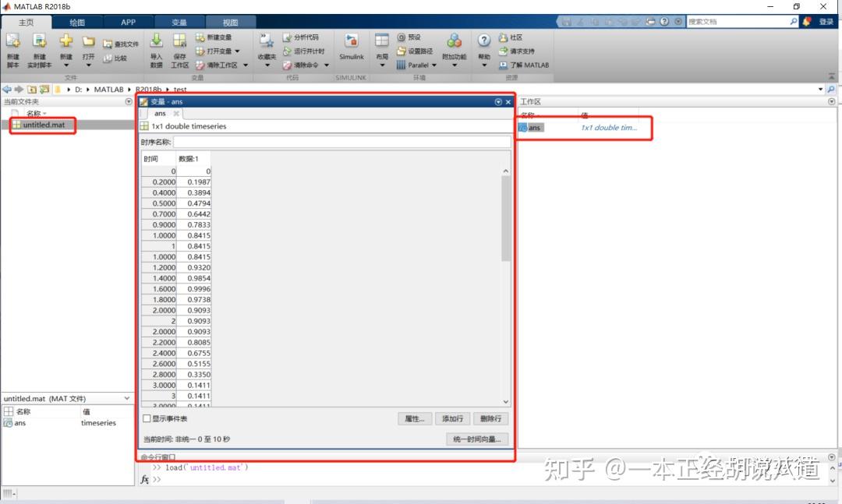The image size is (842, 504).
Task: Click the Time Series Name (时序名称) input field
Action: coord(342,142)
